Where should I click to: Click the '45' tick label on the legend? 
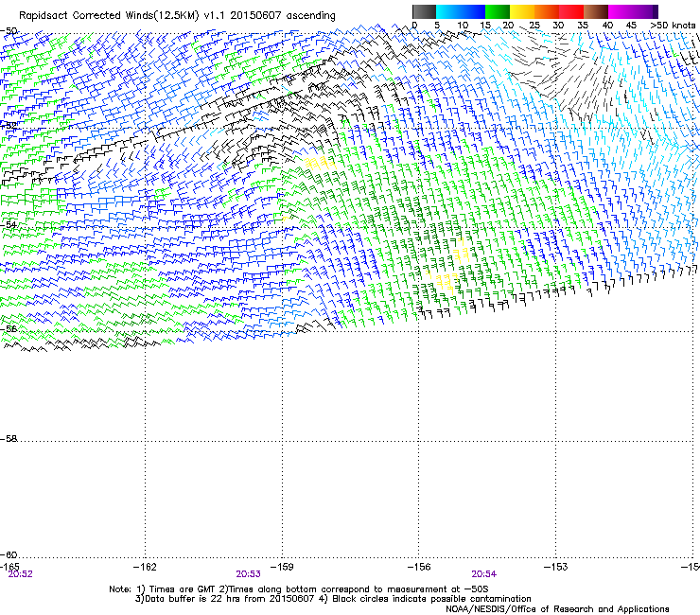point(631,26)
